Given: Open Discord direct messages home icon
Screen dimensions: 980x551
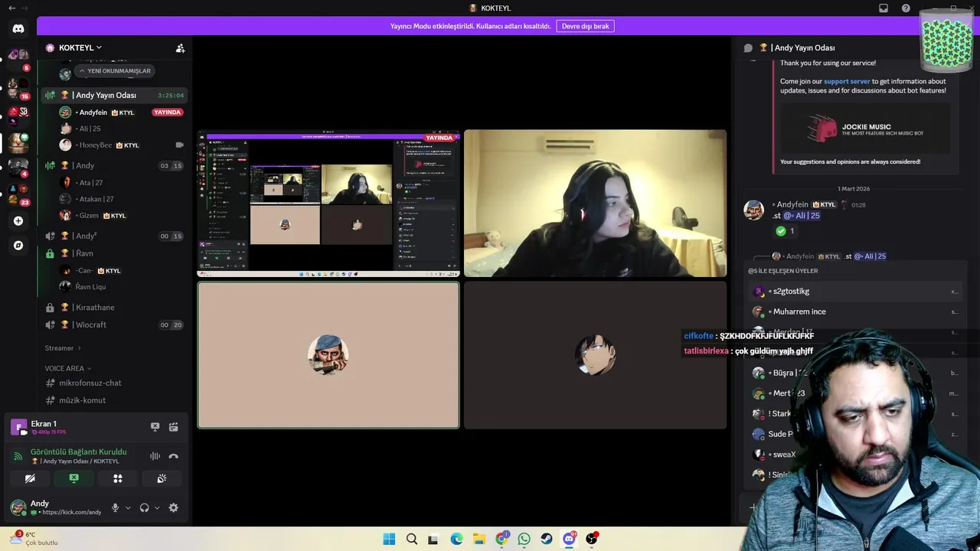Looking at the screenshot, I should point(18,28).
